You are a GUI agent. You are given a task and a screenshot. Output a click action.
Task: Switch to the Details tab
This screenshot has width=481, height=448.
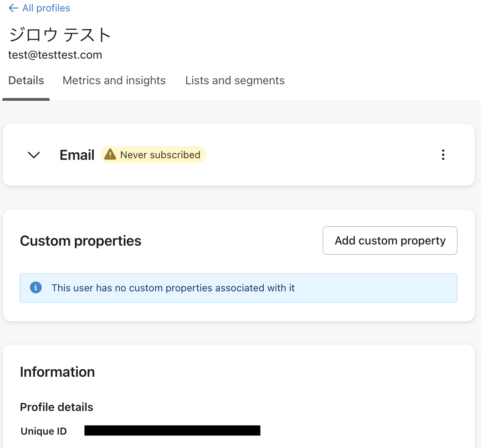pyautogui.click(x=26, y=81)
